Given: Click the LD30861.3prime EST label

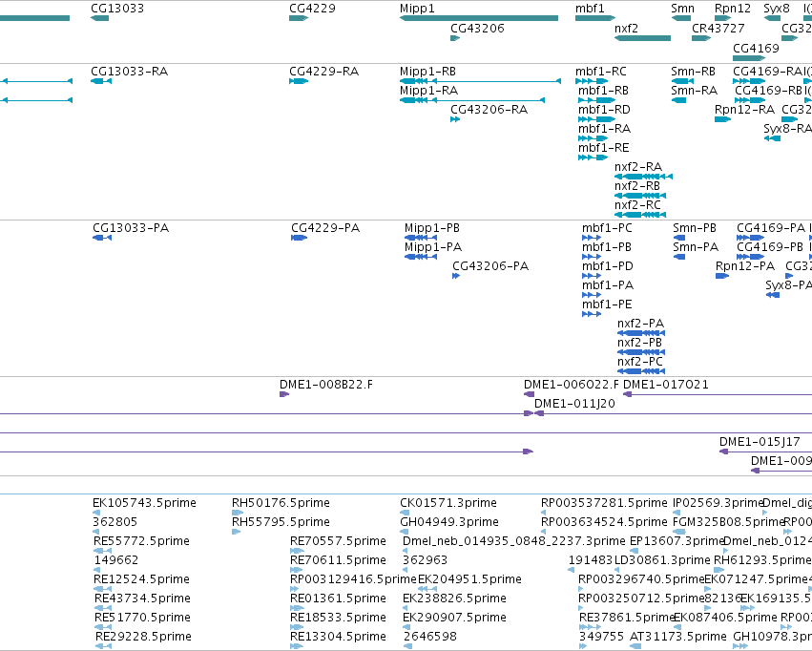Looking at the screenshot, I should click(x=662, y=560).
